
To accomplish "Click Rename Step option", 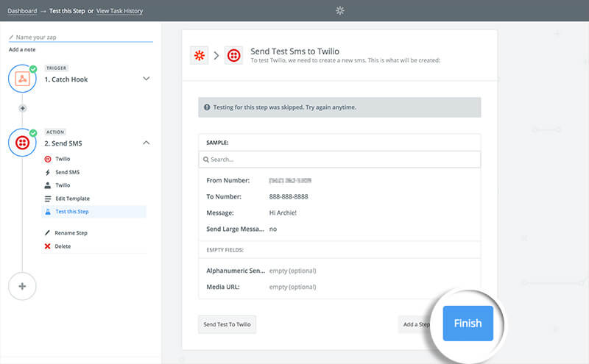I will tap(71, 233).
